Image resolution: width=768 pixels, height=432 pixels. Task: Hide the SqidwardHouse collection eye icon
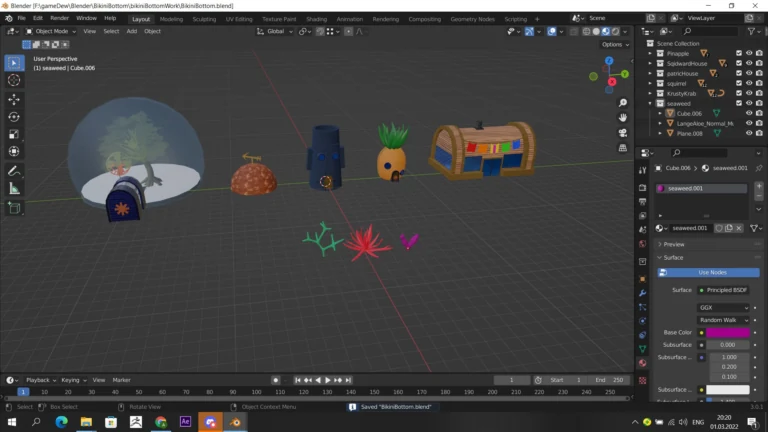[x=749, y=63]
